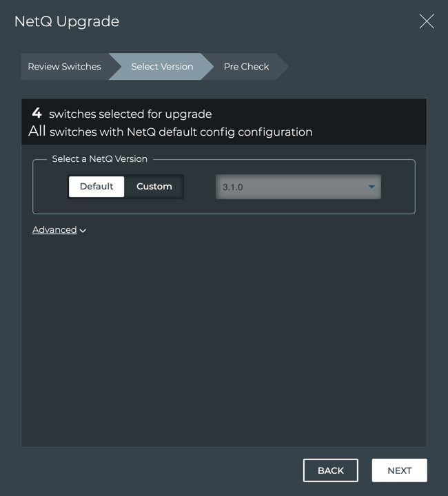Image resolution: width=448 pixels, height=496 pixels.
Task: Jump to the Pre Check step
Action: (x=246, y=67)
